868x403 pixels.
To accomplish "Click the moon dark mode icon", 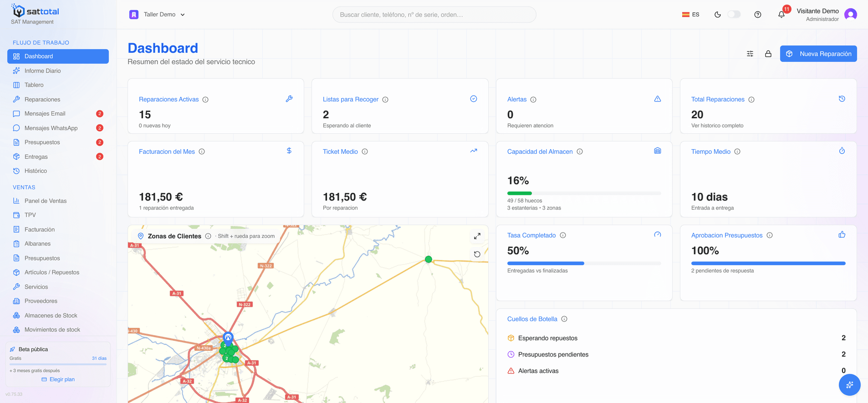I will coord(718,15).
